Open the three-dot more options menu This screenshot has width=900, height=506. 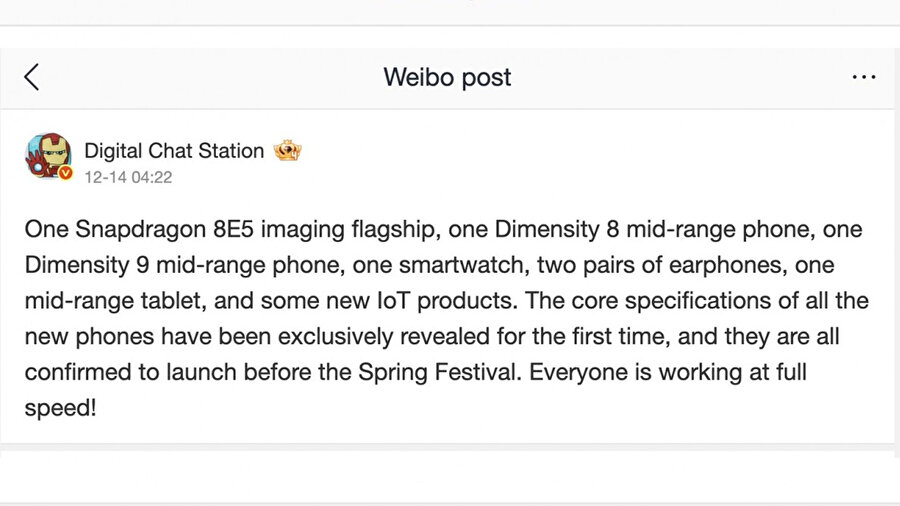(x=863, y=77)
